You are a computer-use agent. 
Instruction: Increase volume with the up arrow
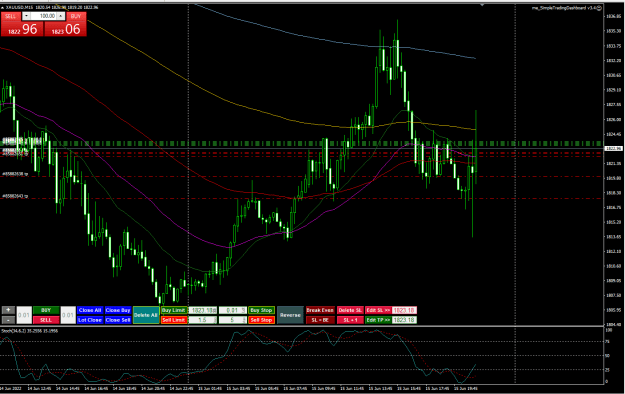61,16
